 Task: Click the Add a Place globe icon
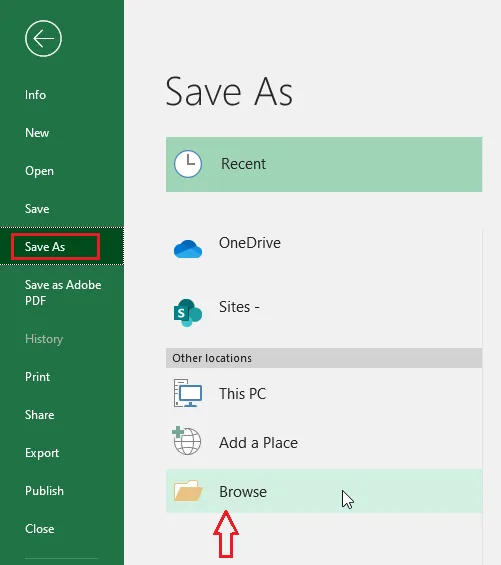(x=187, y=441)
